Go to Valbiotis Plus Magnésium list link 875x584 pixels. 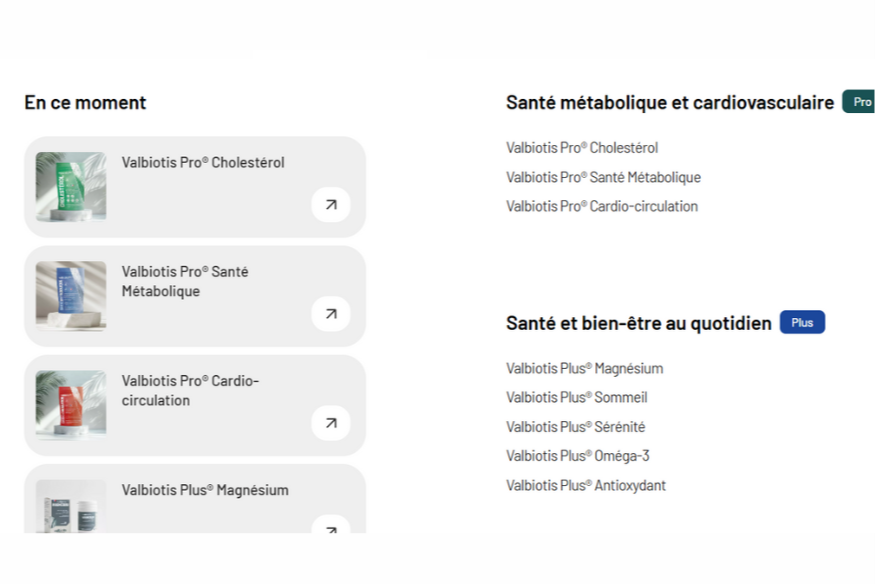584,368
